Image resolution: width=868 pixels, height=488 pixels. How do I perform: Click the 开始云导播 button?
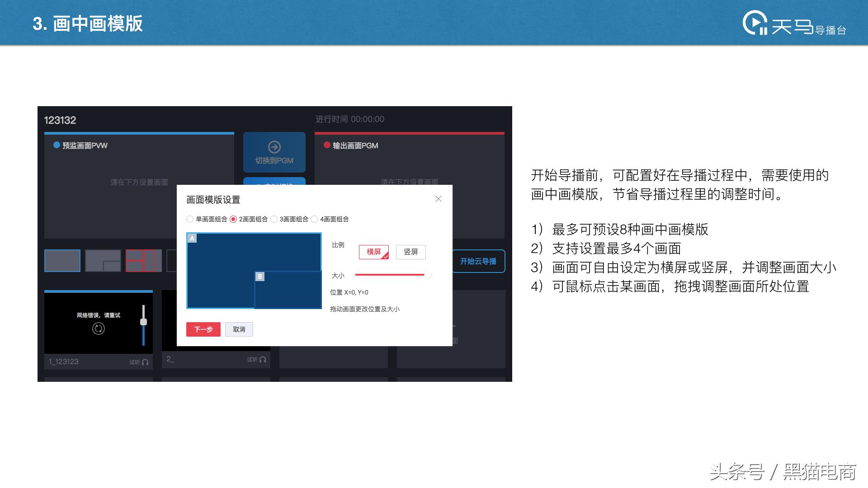point(478,261)
